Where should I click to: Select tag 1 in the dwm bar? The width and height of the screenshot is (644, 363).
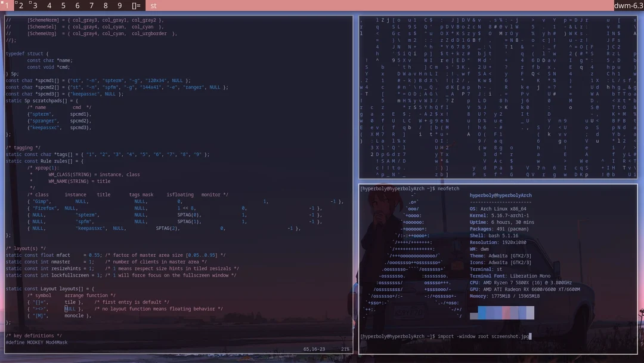click(x=6, y=6)
